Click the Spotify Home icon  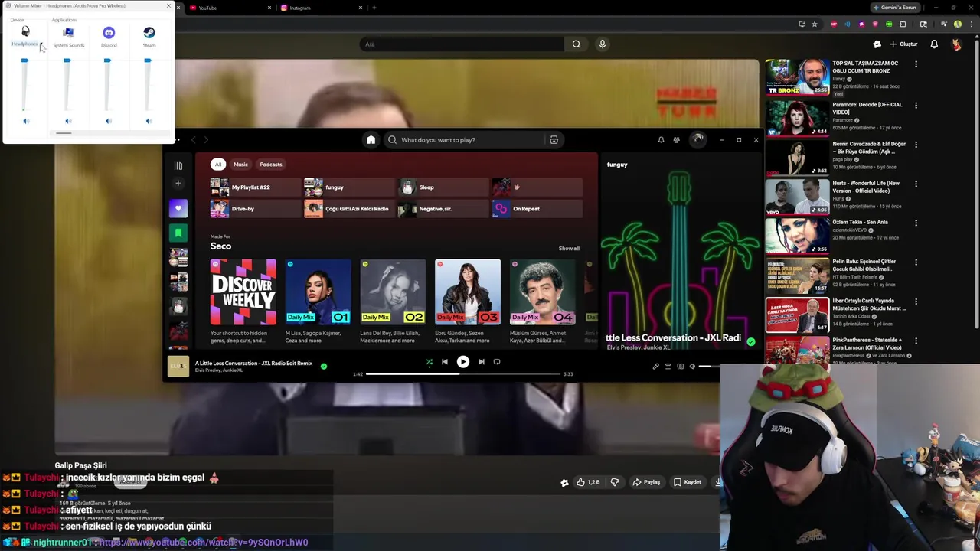pos(371,140)
